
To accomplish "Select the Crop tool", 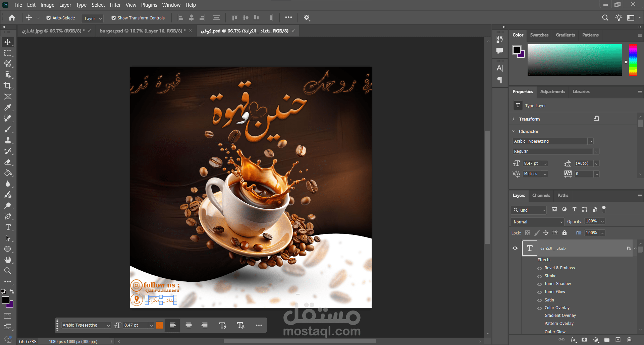I will (8, 85).
